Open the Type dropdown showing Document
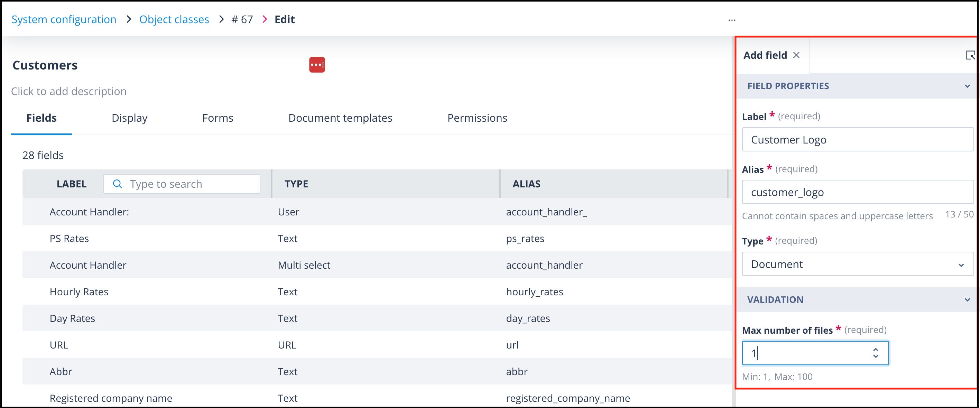 858,264
